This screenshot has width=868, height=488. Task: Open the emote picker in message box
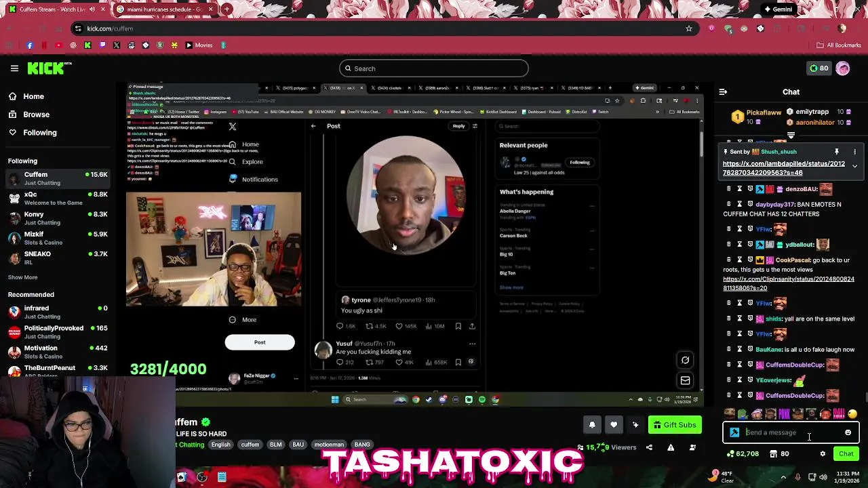coord(848,432)
